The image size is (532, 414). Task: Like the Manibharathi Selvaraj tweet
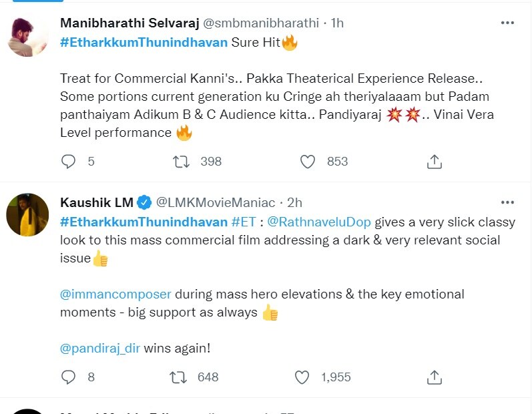click(307, 162)
